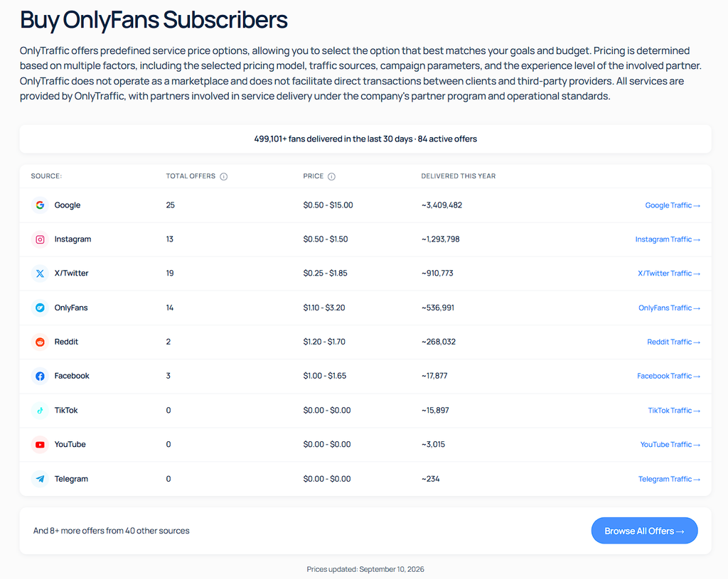This screenshot has height=579, width=728.
Task: Click the YouTube source name
Action: (x=70, y=444)
